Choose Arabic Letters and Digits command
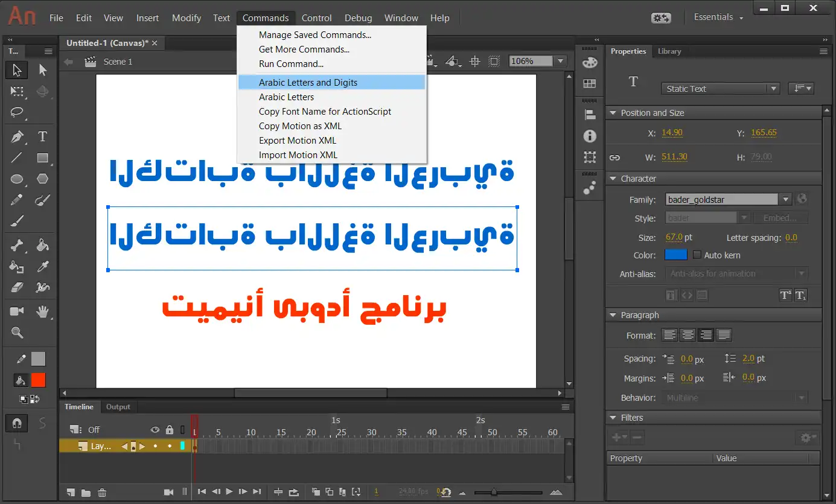Screen dimensions: 836x504 tap(332, 83)
